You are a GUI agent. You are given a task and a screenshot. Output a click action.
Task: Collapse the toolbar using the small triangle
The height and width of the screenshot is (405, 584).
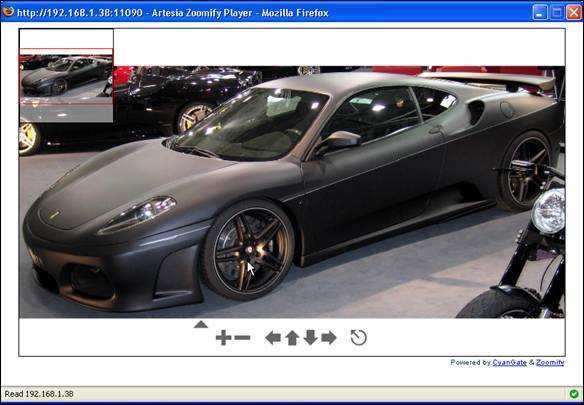click(x=201, y=324)
